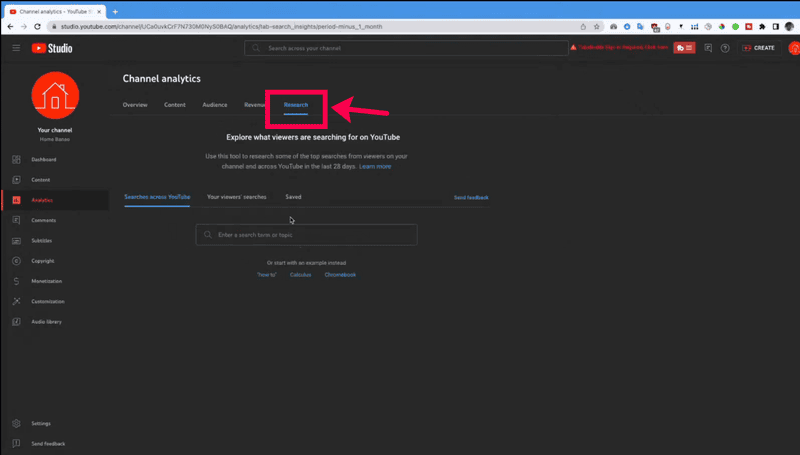Click the help question mark icon
Screen dimensions: 800x455
(x=725, y=48)
